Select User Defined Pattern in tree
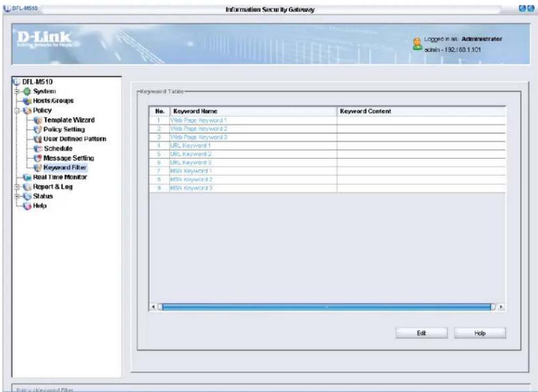The image size is (538, 392). [74, 139]
